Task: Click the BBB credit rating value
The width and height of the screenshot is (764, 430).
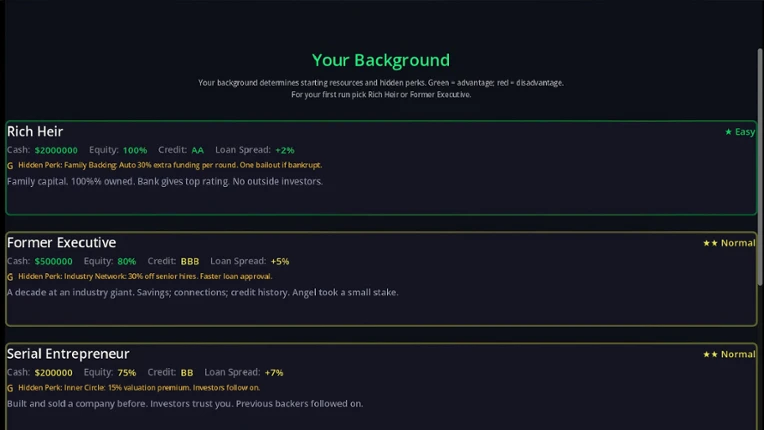Action: point(190,262)
